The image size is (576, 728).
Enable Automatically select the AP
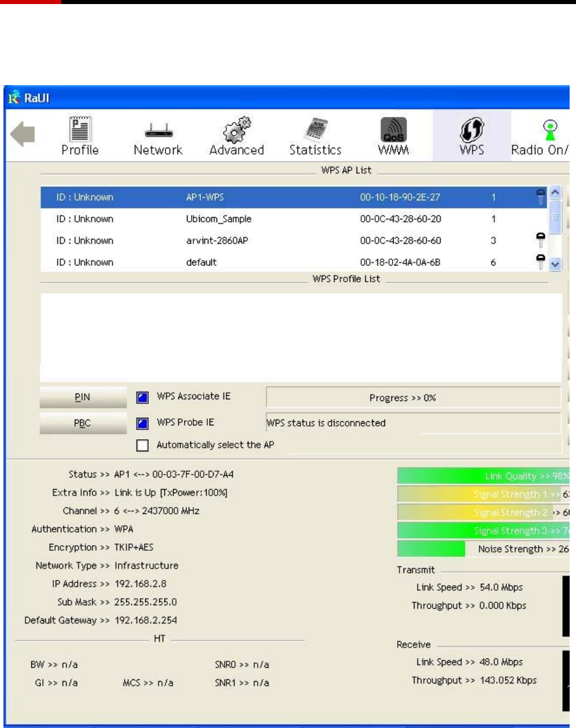click(142, 446)
